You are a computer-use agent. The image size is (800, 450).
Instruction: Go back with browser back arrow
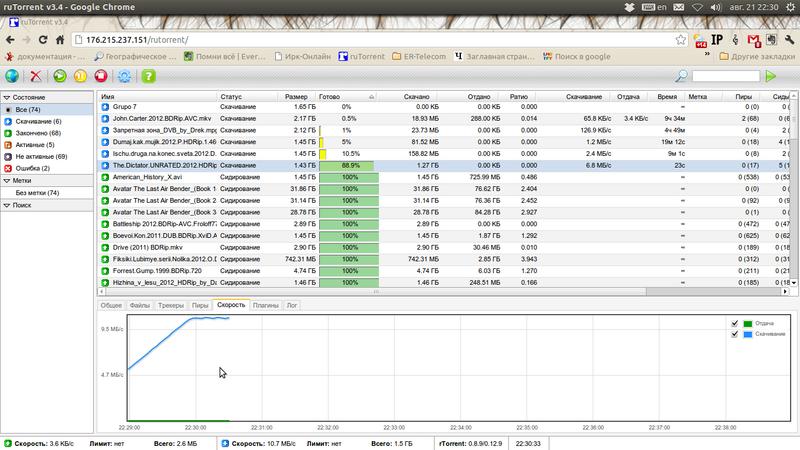(x=10, y=40)
